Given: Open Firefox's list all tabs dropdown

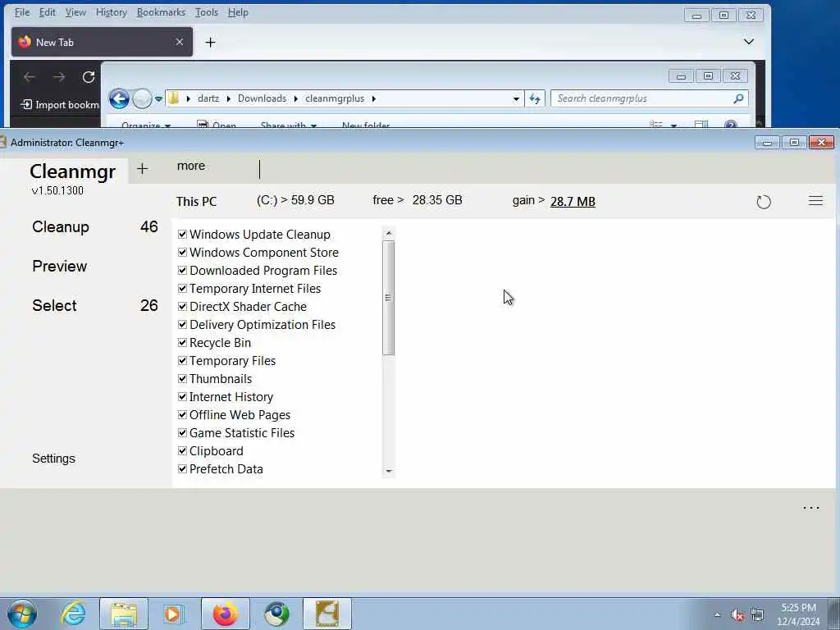Looking at the screenshot, I should tap(748, 42).
